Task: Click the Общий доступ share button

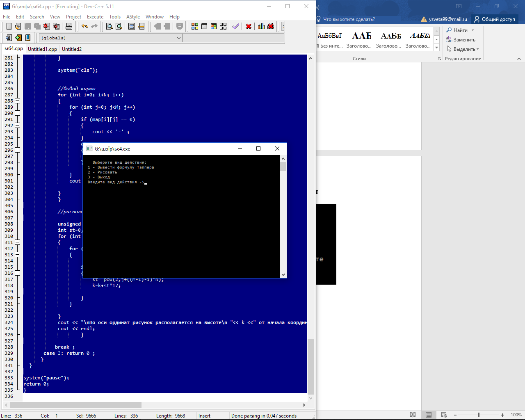Action: 495,19
